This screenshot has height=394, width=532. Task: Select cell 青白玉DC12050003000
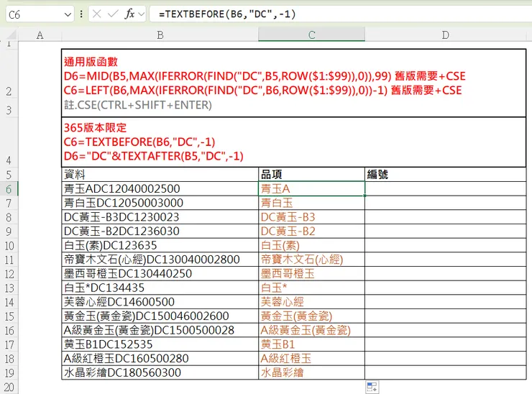pyautogui.click(x=160, y=203)
